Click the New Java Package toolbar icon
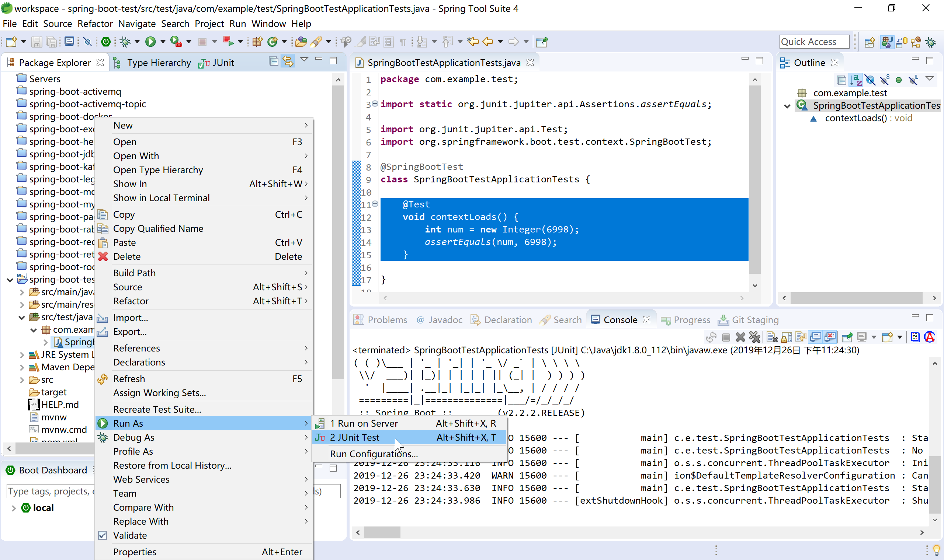Image resolution: width=944 pixels, height=560 pixels. pyautogui.click(x=257, y=42)
